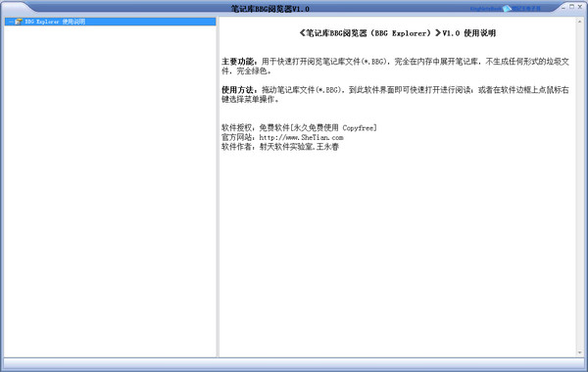The height and width of the screenshot is (372, 588).
Task: Select the "BBG Explorer 使用说明" tree node
Action: pos(110,22)
